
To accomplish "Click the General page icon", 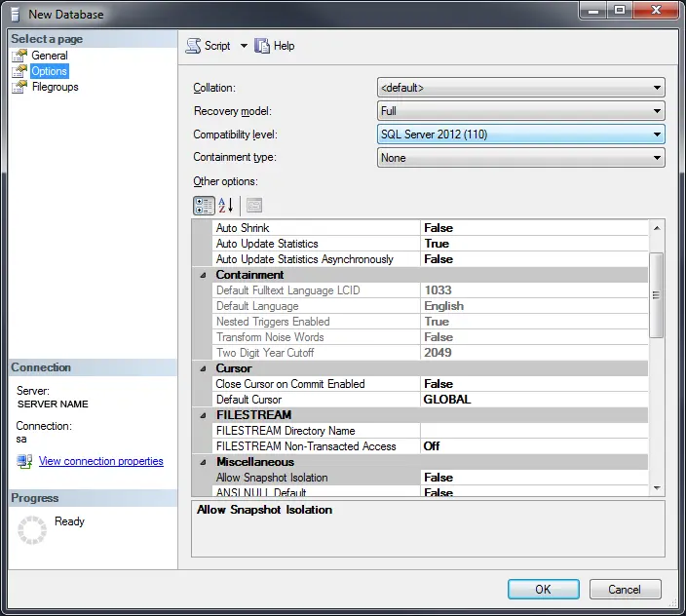I will point(19,56).
